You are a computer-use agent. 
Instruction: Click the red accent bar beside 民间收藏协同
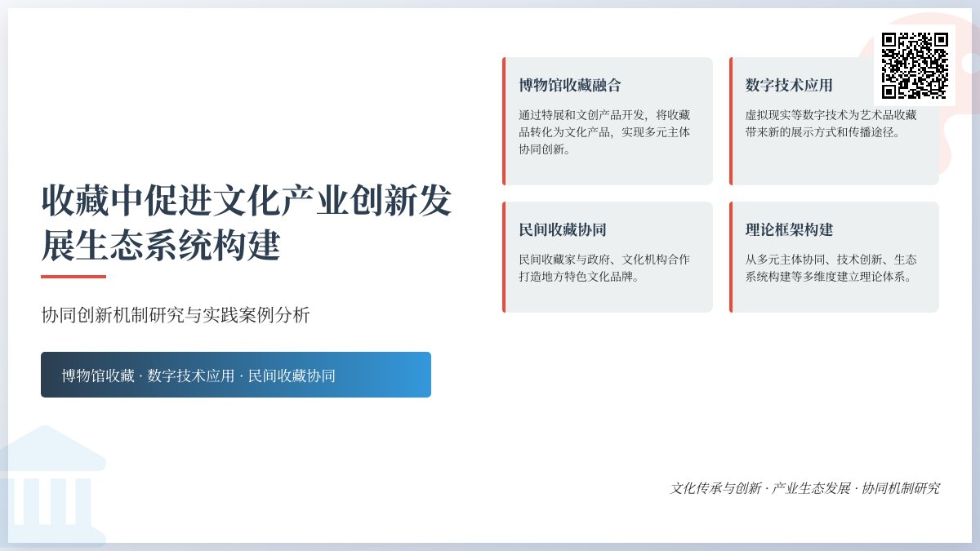click(504, 257)
